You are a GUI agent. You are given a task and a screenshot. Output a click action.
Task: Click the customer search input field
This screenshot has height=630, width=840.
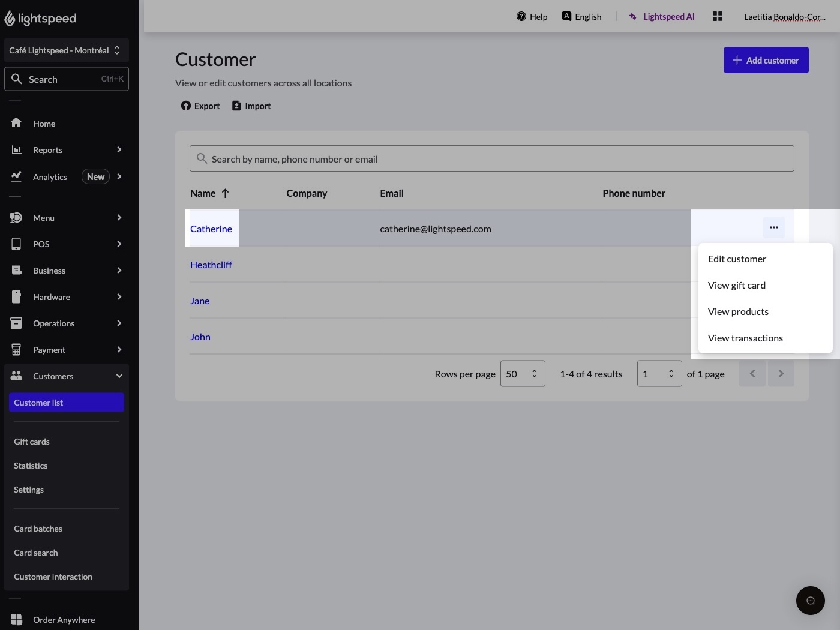point(492,159)
